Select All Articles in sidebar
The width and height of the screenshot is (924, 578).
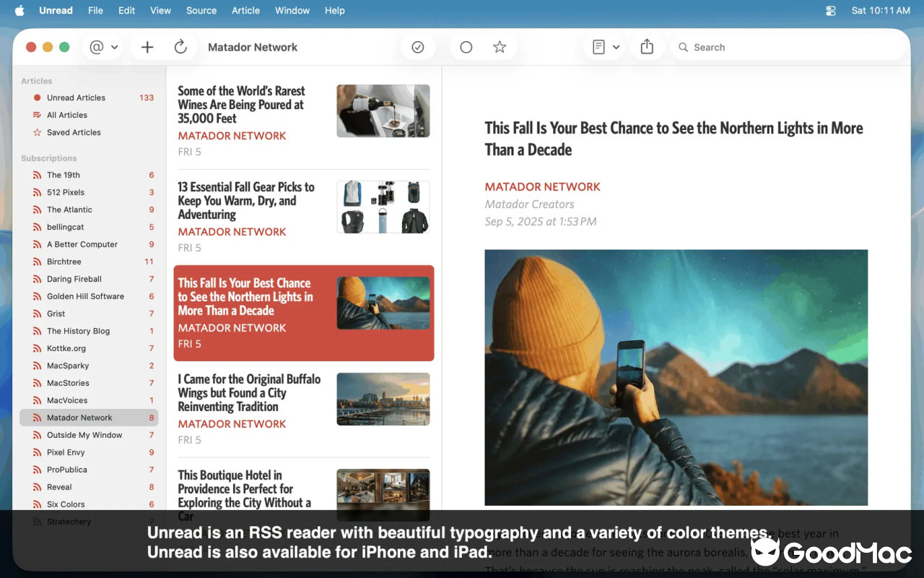click(x=89, y=115)
